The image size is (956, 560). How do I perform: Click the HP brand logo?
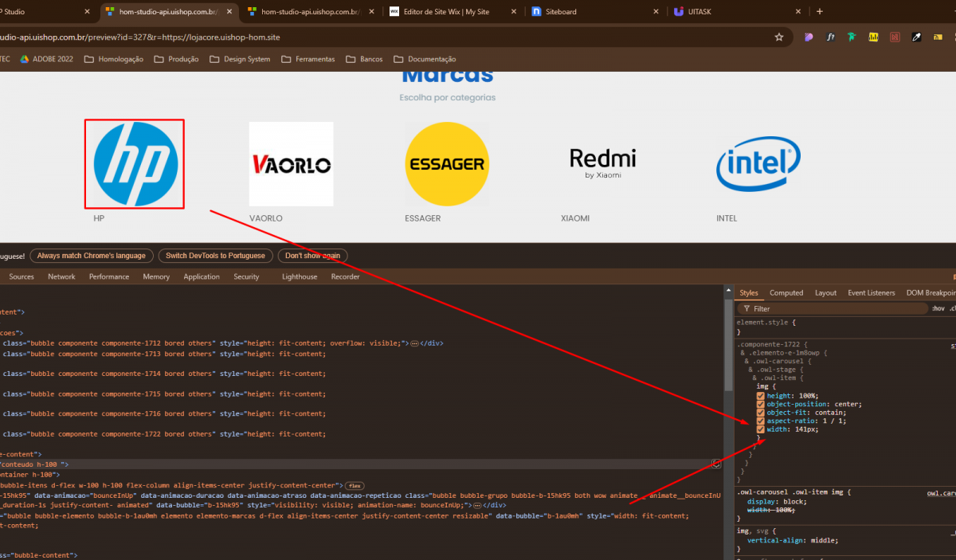[135, 164]
